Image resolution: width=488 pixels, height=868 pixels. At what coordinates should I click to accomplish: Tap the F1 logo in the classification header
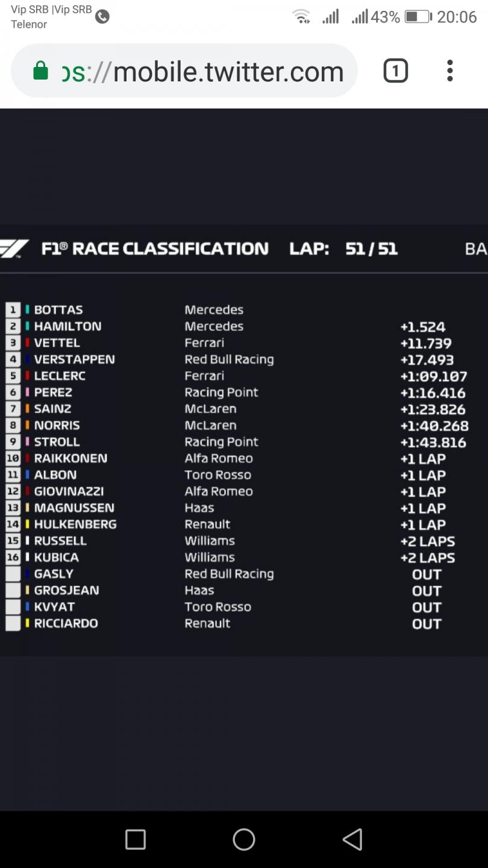click(x=13, y=249)
